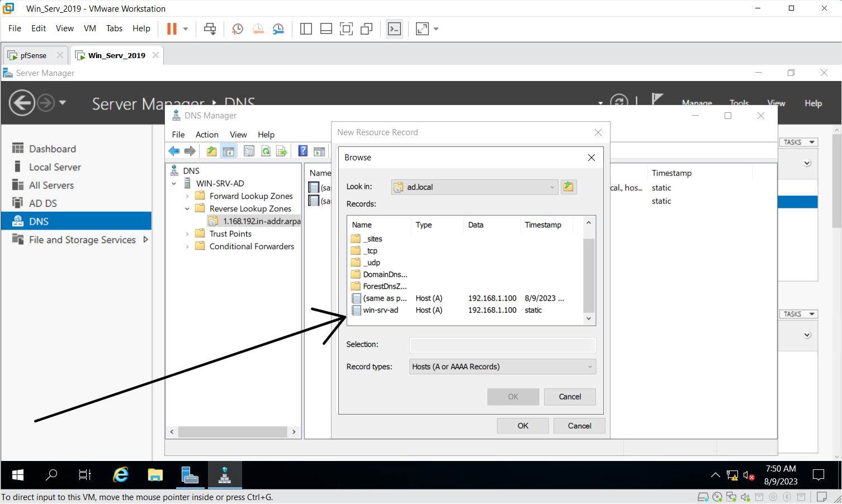Select the _sites folder record

372,239
